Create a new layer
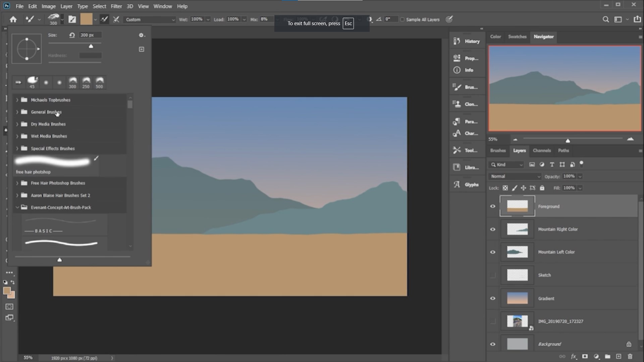This screenshot has width=644, height=362. point(618,356)
